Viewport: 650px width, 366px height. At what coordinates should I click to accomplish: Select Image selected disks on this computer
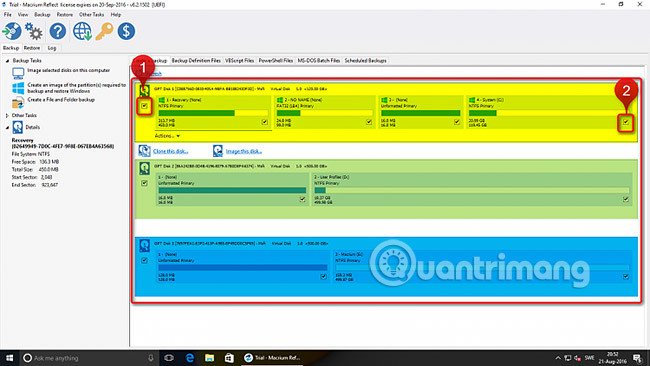pyautogui.click(x=68, y=70)
